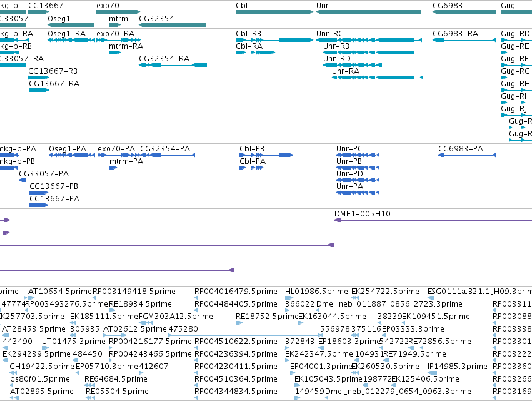Click the HL01986.5prime EST label
The width and height of the screenshot is (532, 401).
[x=316, y=292]
